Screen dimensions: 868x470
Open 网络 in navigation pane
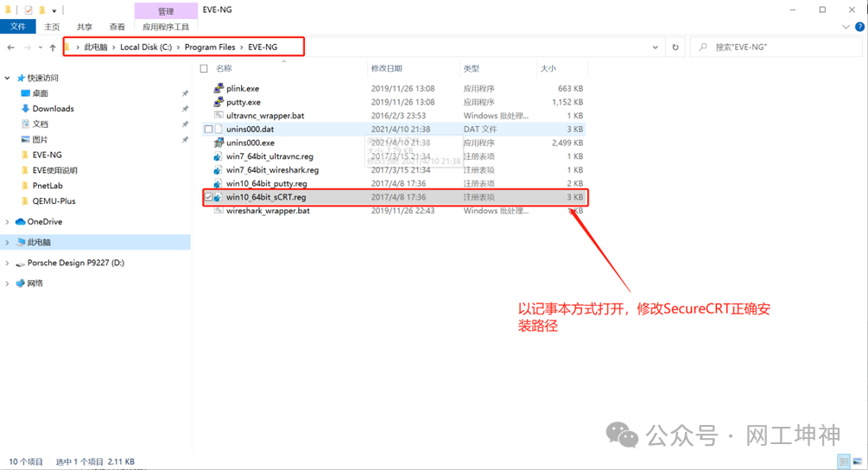pos(35,283)
